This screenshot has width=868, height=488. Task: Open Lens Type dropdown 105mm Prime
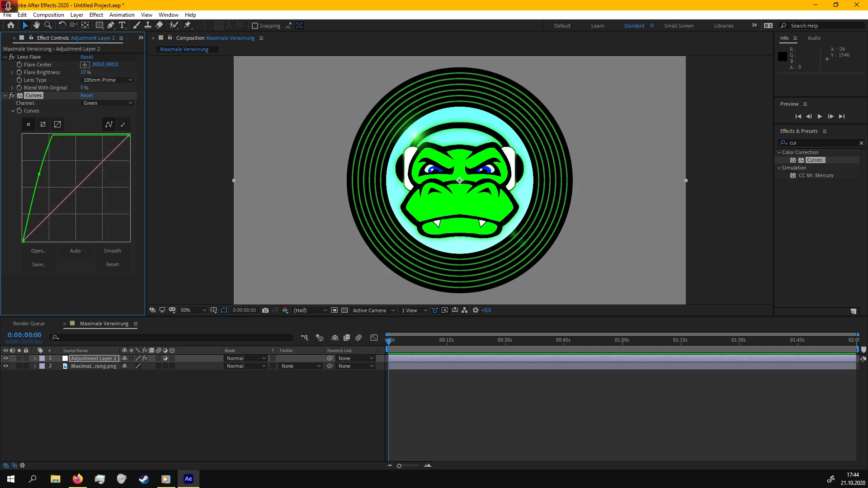[108, 80]
